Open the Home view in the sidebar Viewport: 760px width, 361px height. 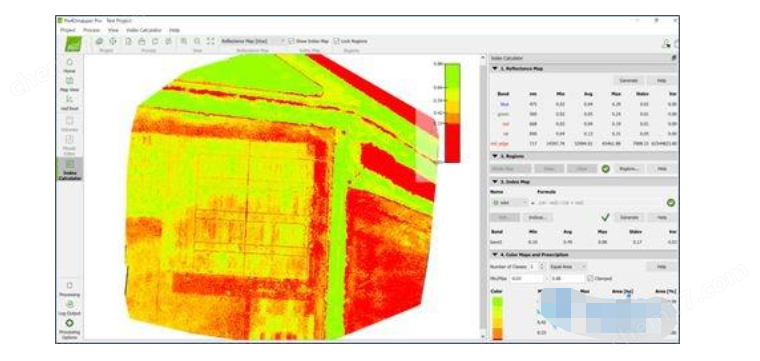(x=70, y=65)
